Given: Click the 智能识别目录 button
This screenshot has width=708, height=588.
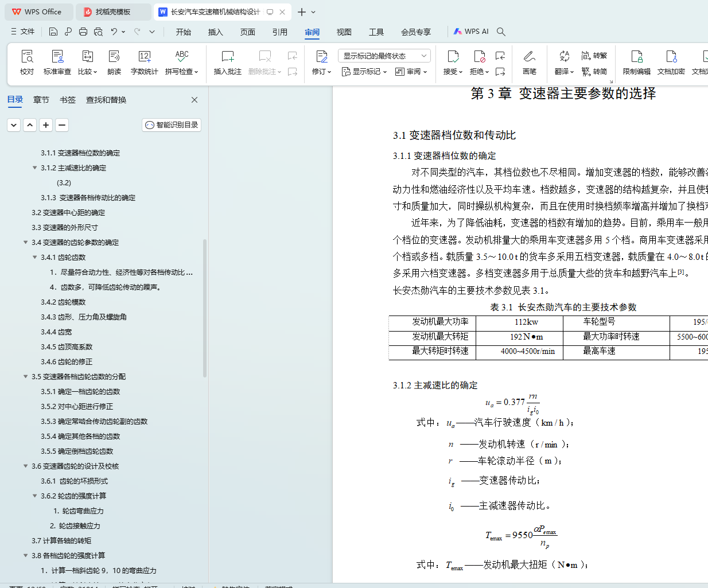Looking at the screenshot, I should pyautogui.click(x=172, y=124).
